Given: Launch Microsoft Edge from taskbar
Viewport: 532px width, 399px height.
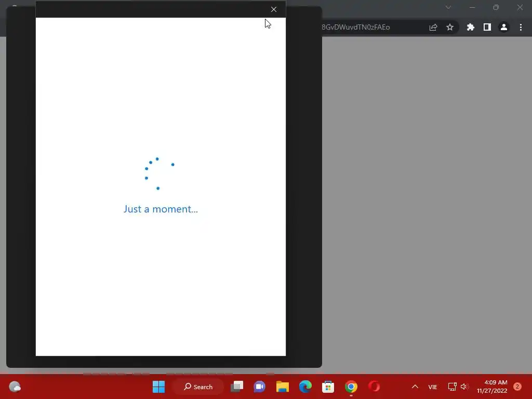Looking at the screenshot, I should pos(305,387).
